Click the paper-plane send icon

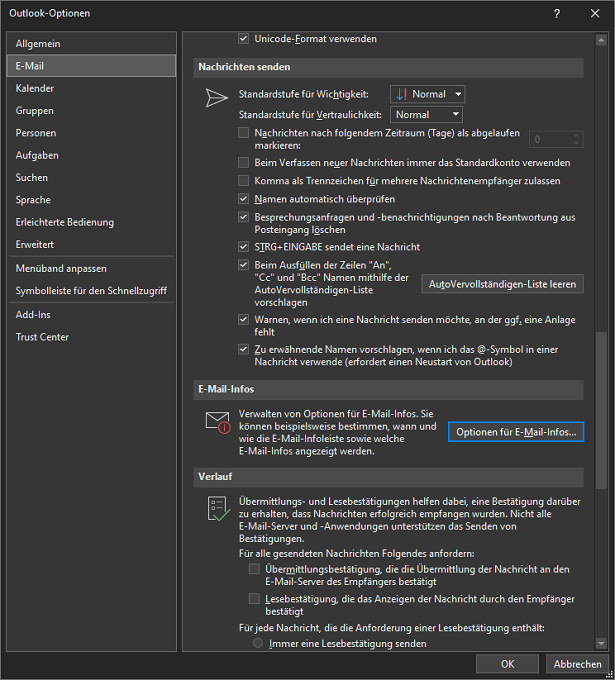tap(216, 98)
